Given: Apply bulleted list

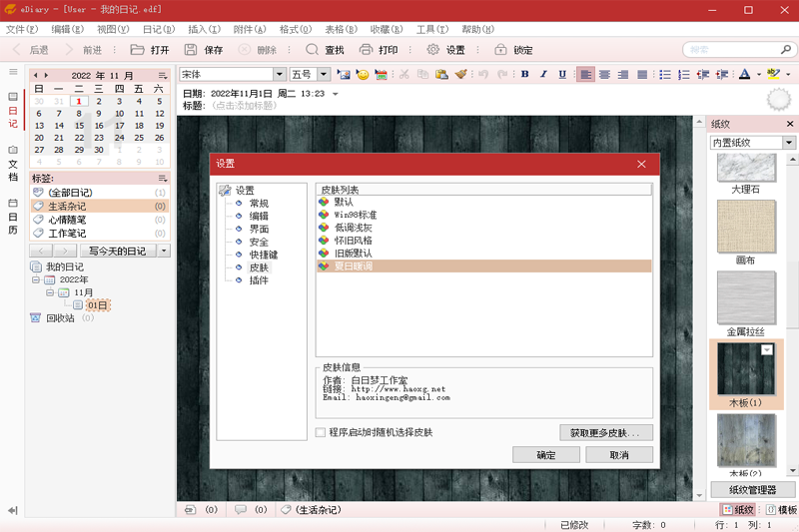Looking at the screenshot, I should [x=665, y=74].
